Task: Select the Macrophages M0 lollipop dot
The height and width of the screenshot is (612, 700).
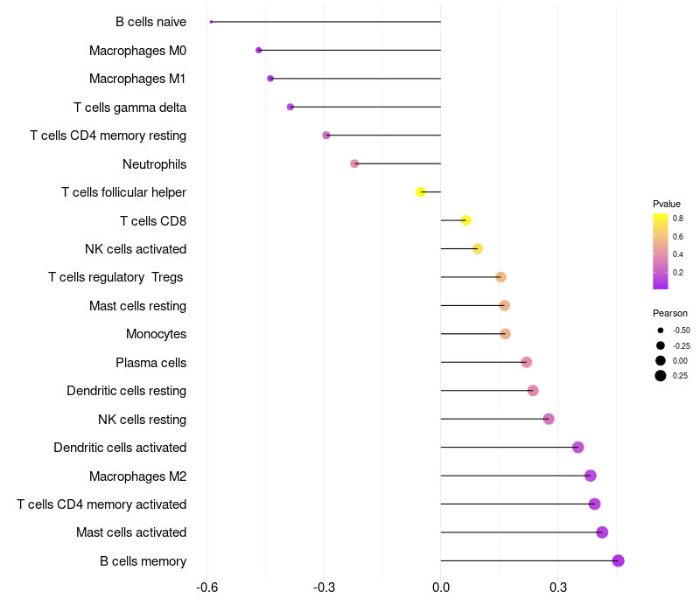Action: click(x=259, y=50)
